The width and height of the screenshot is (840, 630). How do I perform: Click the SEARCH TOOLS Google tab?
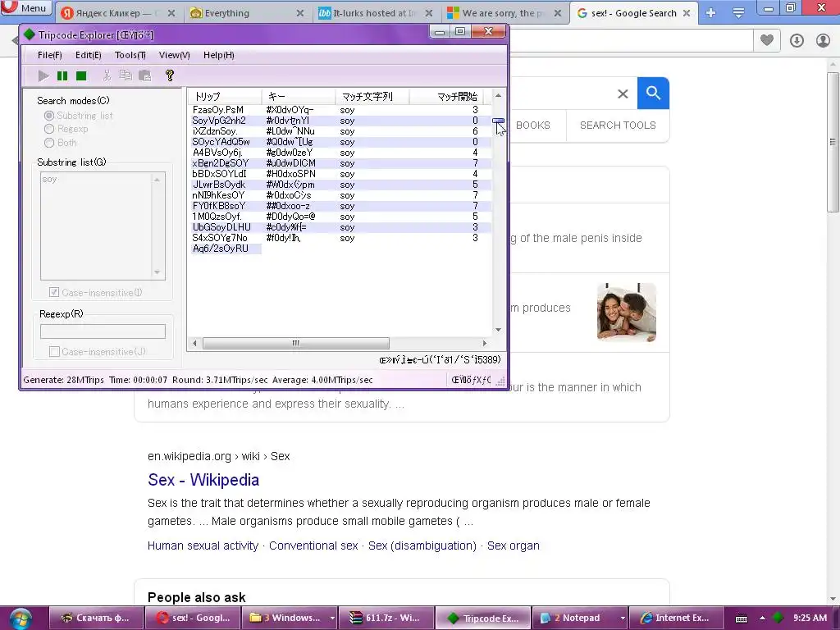tap(618, 126)
